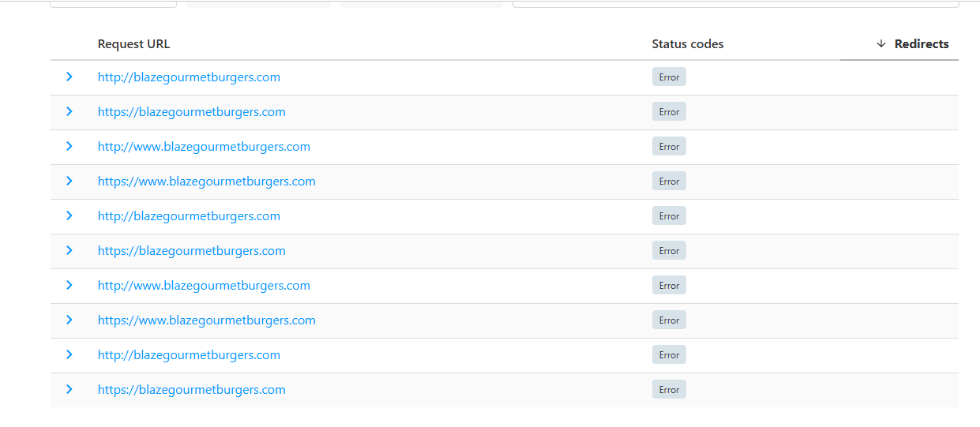The width and height of the screenshot is (980, 427).
Task: Click the Error badge in the last row
Action: pyautogui.click(x=669, y=390)
